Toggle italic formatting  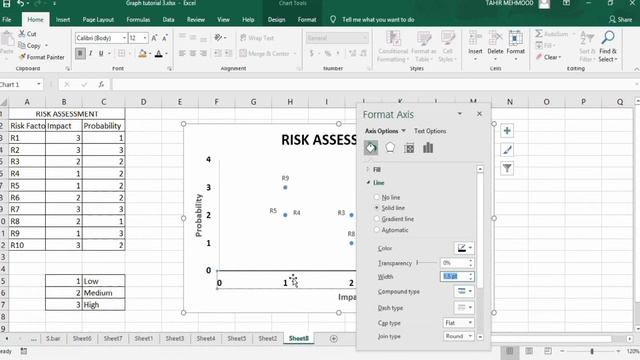coord(90,53)
